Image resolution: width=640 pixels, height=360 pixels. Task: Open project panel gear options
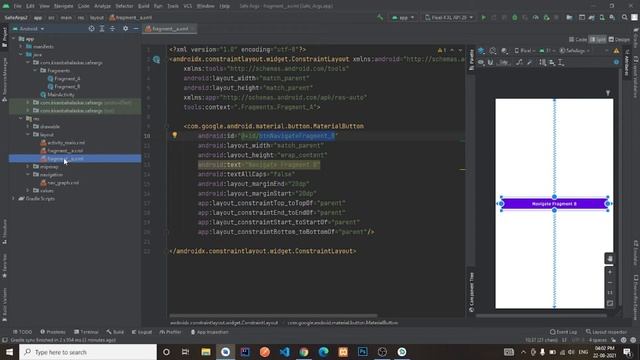point(125,29)
